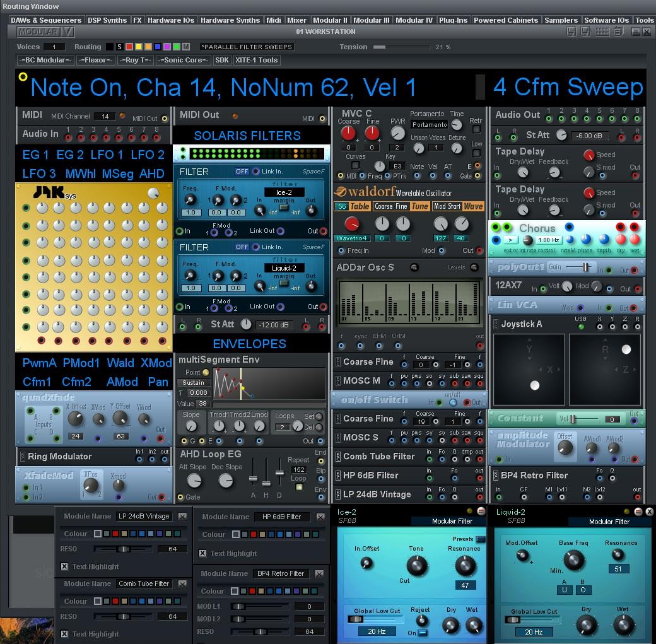
Task: Click the Joystick A X/Y pad
Action: coord(529,370)
